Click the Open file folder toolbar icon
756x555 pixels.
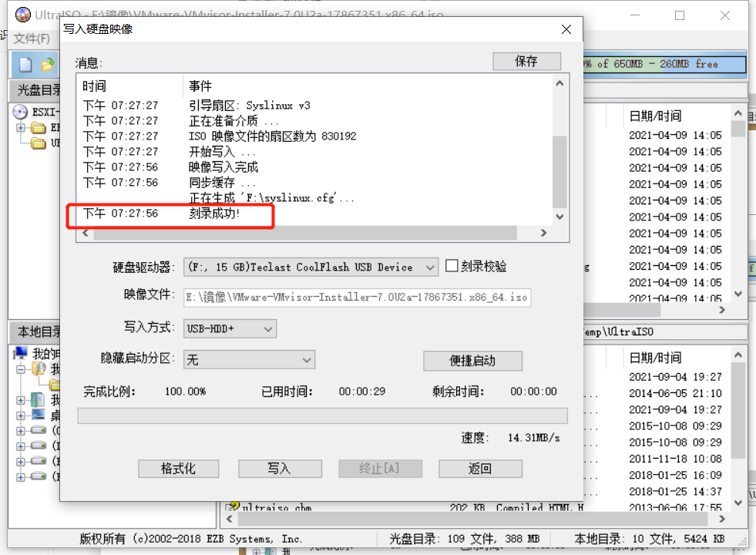point(48,64)
